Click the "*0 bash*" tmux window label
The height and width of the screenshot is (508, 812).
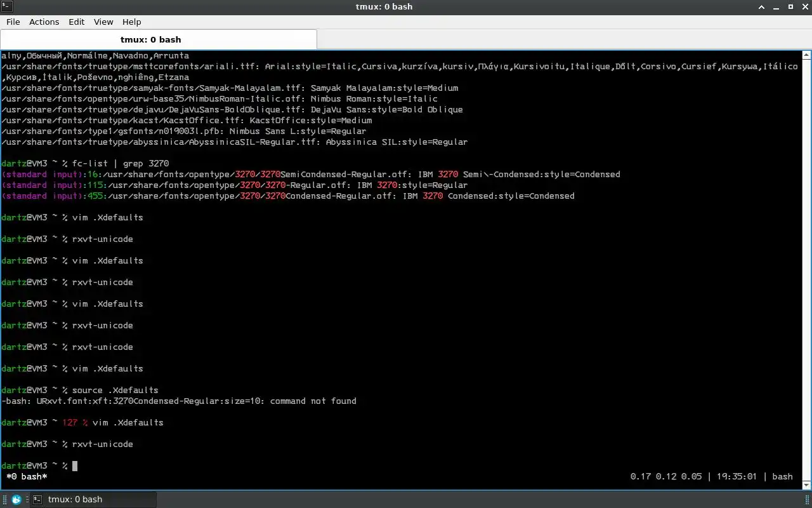(27, 476)
